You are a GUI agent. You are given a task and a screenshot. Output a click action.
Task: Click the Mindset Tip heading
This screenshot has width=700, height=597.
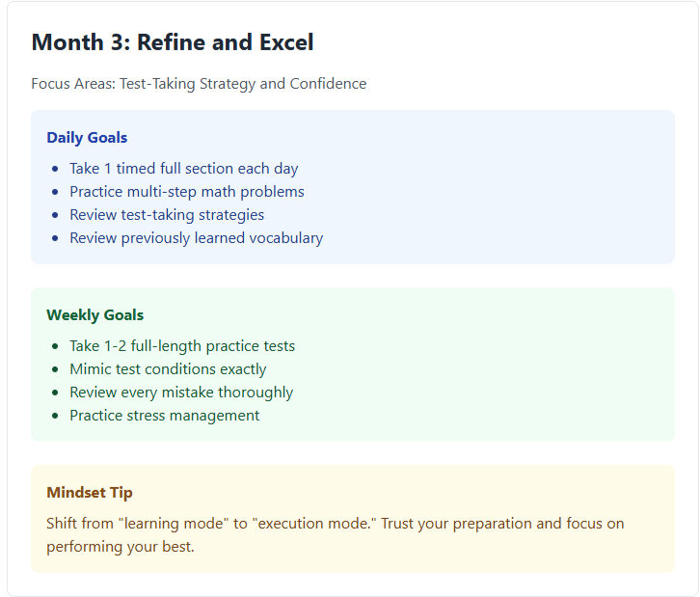click(90, 493)
